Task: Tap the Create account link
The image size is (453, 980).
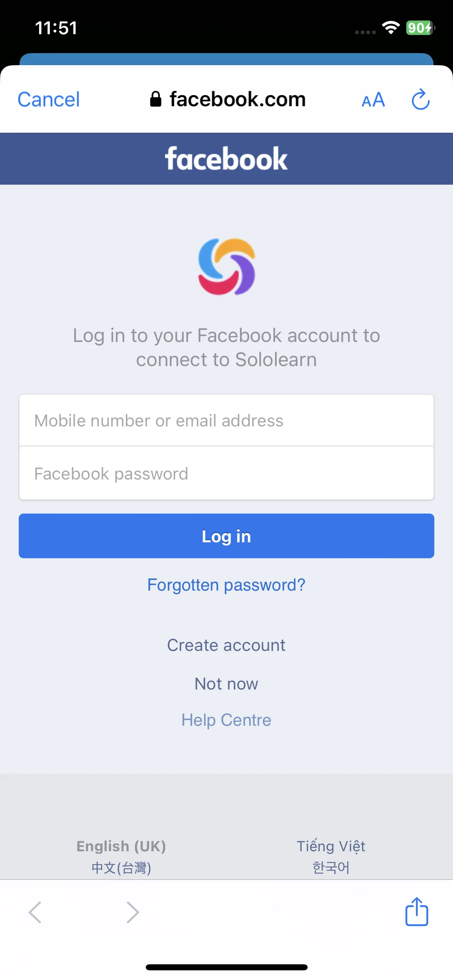Action: click(x=226, y=645)
